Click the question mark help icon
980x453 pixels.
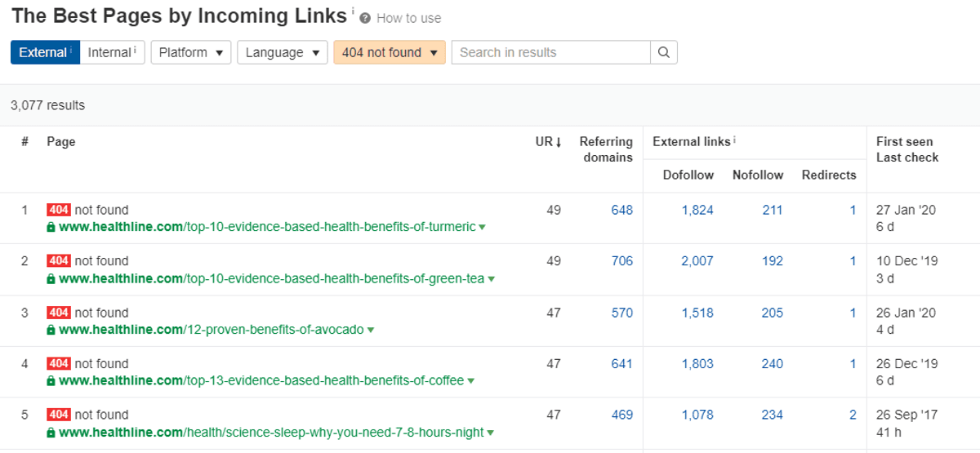tap(365, 18)
